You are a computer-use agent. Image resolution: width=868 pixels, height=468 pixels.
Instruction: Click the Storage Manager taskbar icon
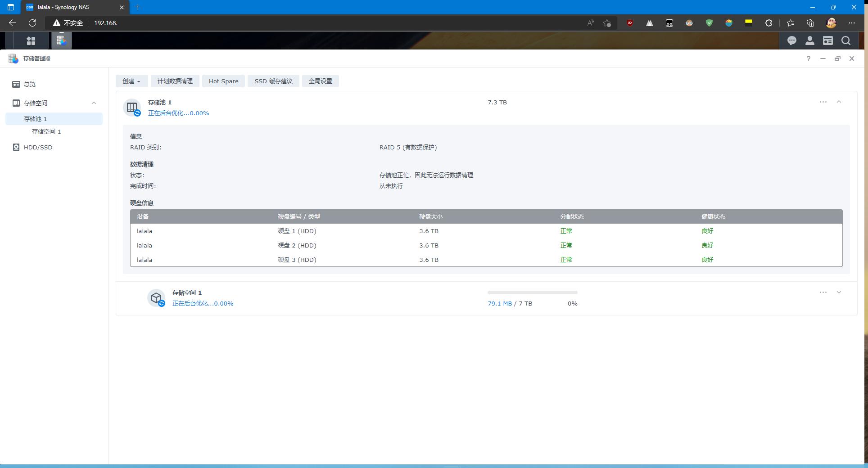(x=61, y=41)
